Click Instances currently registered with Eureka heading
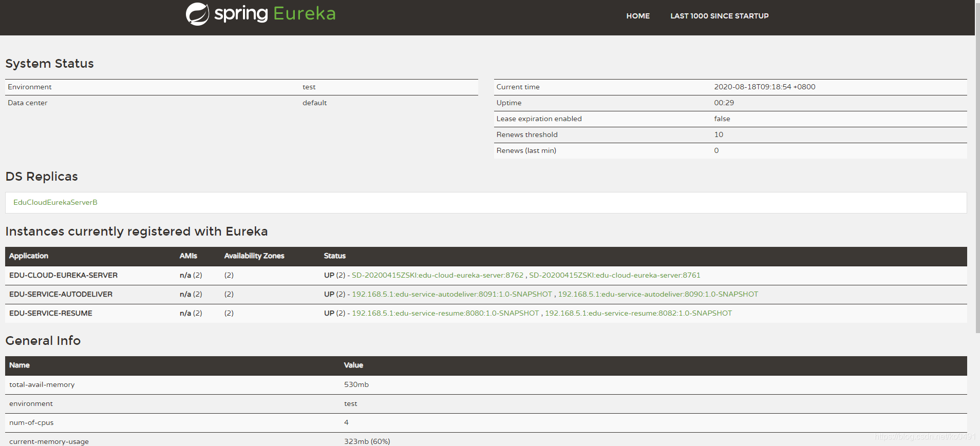The image size is (980, 446). tap(137, 231)
